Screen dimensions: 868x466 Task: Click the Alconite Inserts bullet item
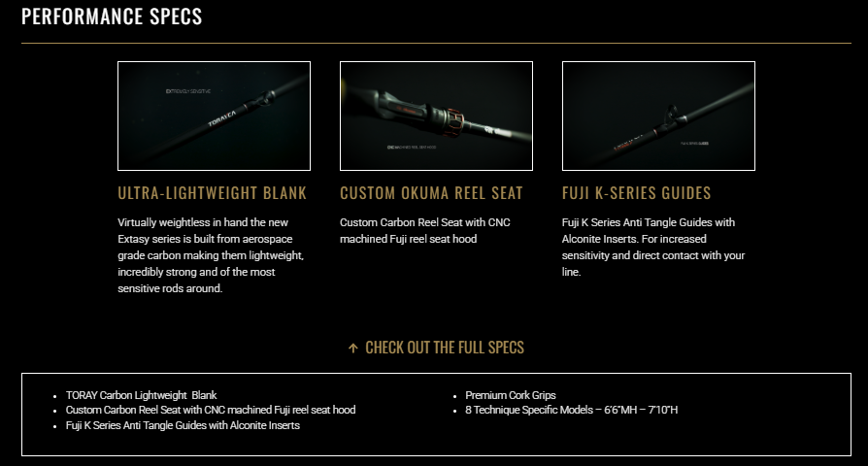tap(183, 425)
